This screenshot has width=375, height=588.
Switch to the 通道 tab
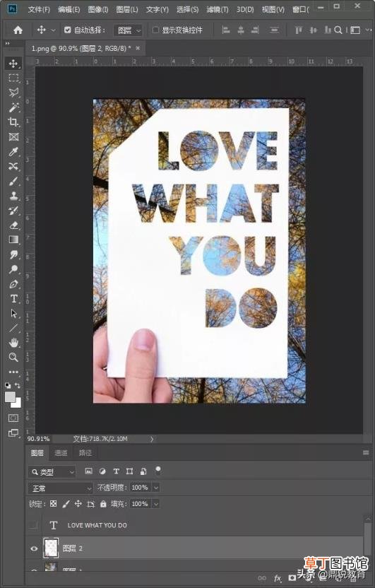point(61,453)
